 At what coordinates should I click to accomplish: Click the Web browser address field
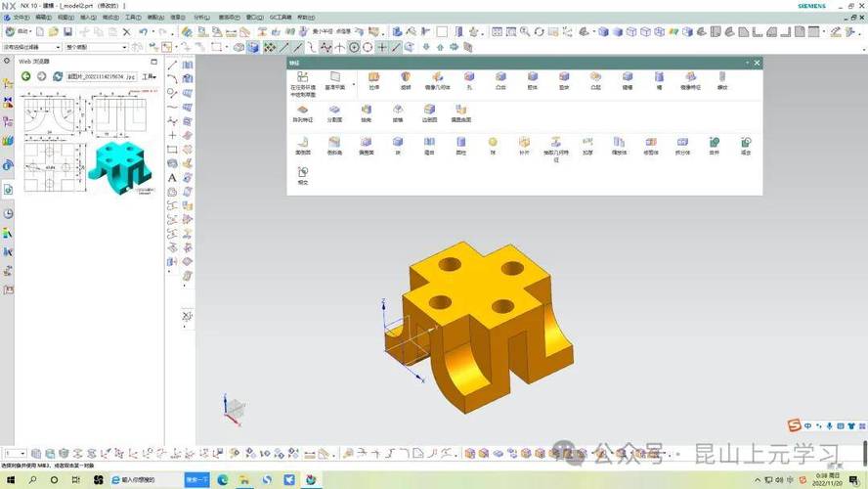click(x=102, y=76)
